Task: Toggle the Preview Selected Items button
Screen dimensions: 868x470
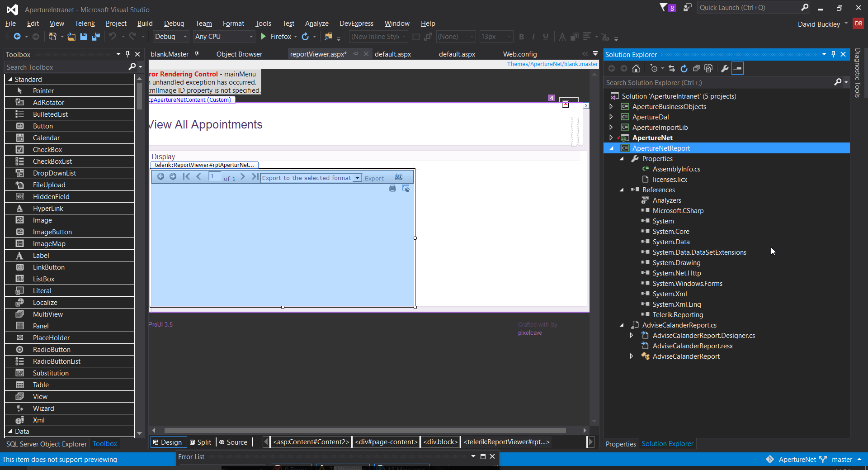Action: tap(737, 68)
